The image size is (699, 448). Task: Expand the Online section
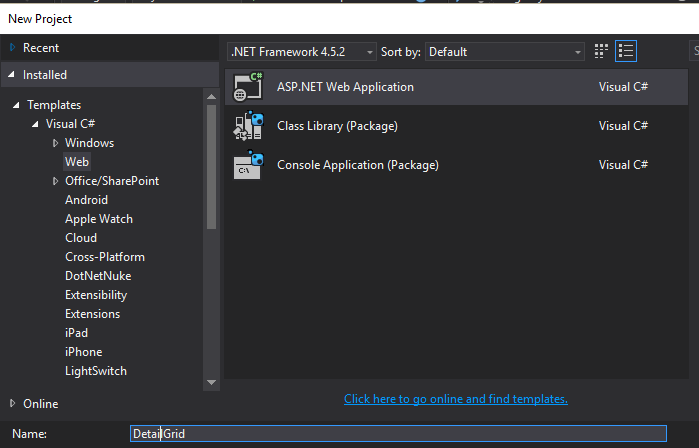tap(12, 404)
